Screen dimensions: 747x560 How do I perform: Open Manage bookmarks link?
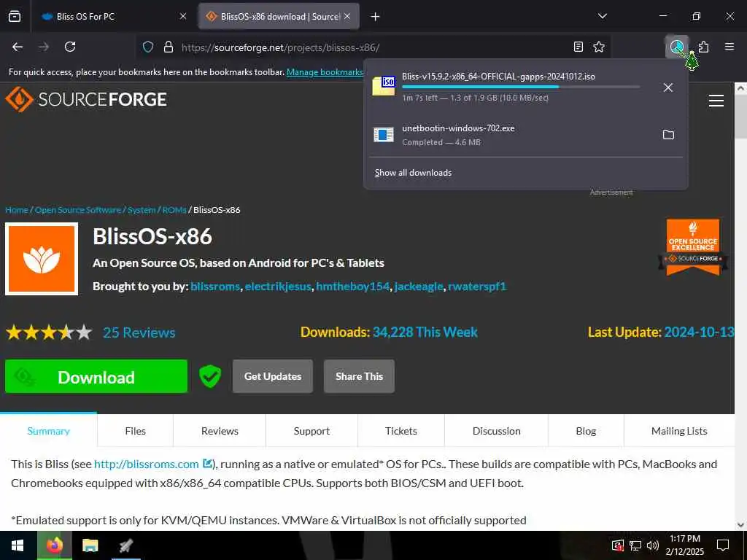coord(325,72)
